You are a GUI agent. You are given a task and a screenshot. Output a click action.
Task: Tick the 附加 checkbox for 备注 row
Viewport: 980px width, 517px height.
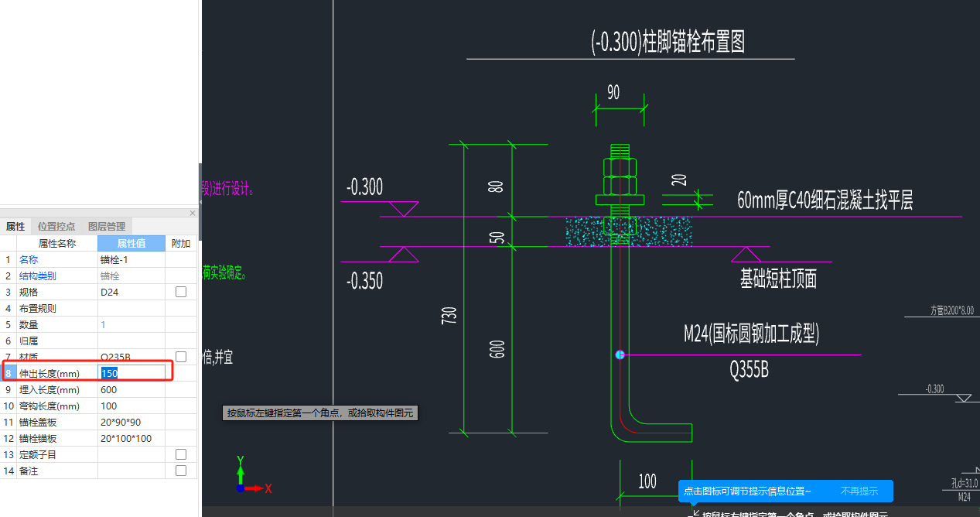tap(181, 471)
